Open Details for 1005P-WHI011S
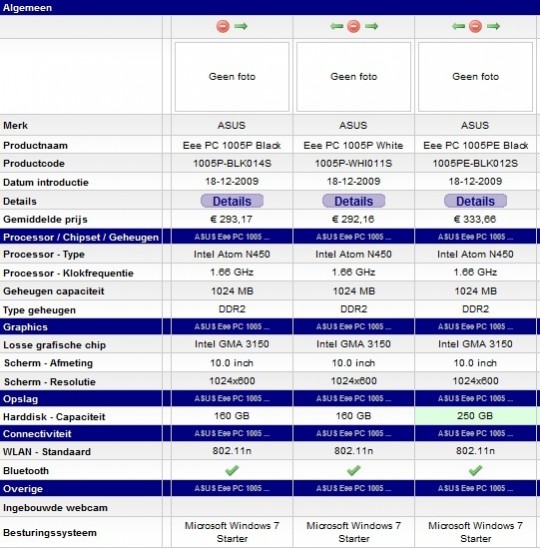 click(x=354, y=201)
